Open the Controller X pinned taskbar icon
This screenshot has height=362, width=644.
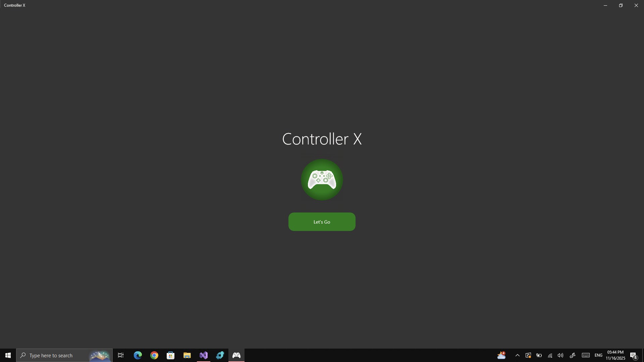[x=236, y=355]
